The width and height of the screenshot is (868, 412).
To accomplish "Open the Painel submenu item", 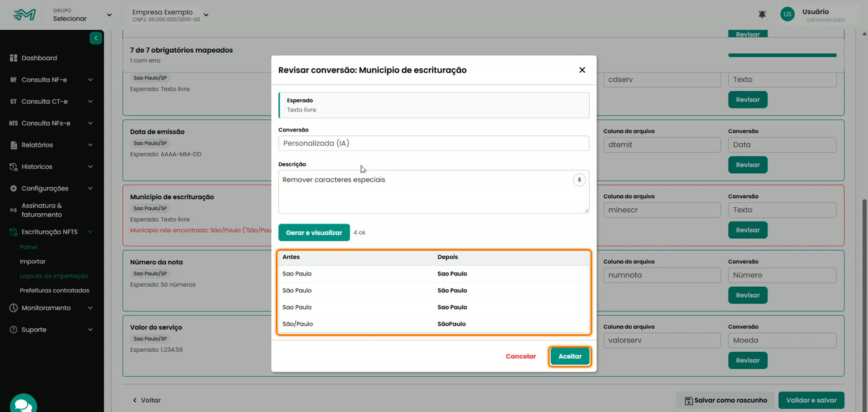I will coord(29,247).
